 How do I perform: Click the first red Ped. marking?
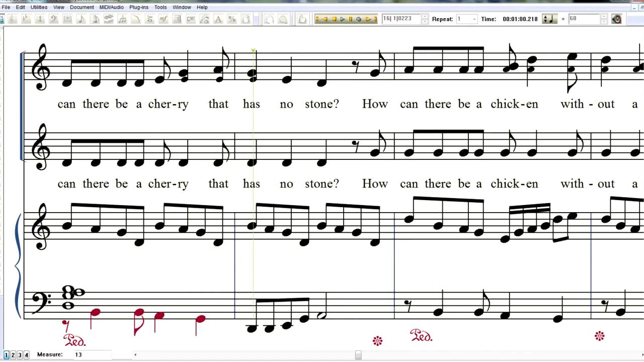(x=74, y=340)
